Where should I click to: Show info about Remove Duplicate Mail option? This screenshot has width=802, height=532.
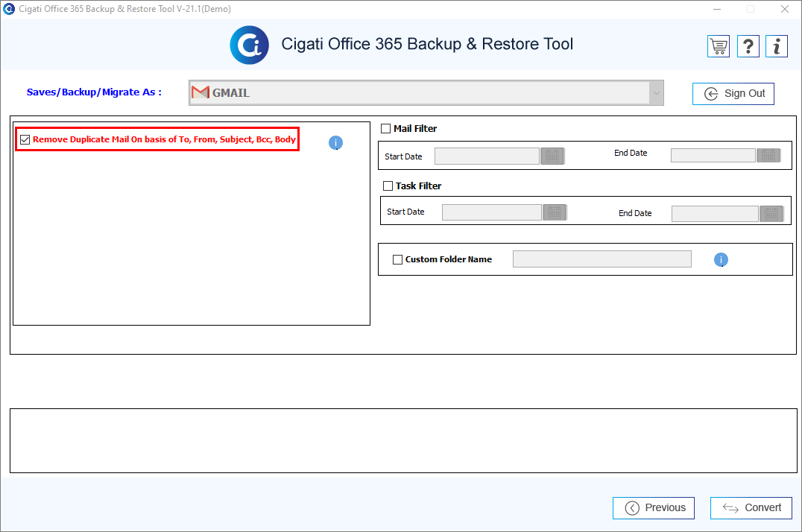[335, 143]
